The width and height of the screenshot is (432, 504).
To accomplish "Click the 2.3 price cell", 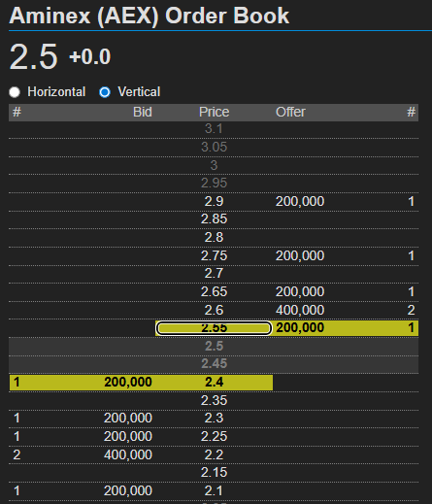I will (x=214, y=419).
